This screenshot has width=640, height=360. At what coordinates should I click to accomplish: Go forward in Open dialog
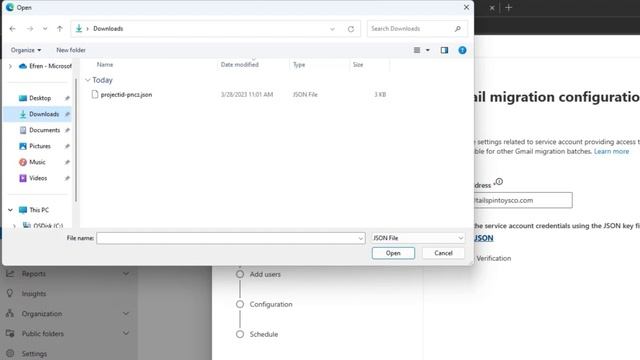(x=30, y=29)
